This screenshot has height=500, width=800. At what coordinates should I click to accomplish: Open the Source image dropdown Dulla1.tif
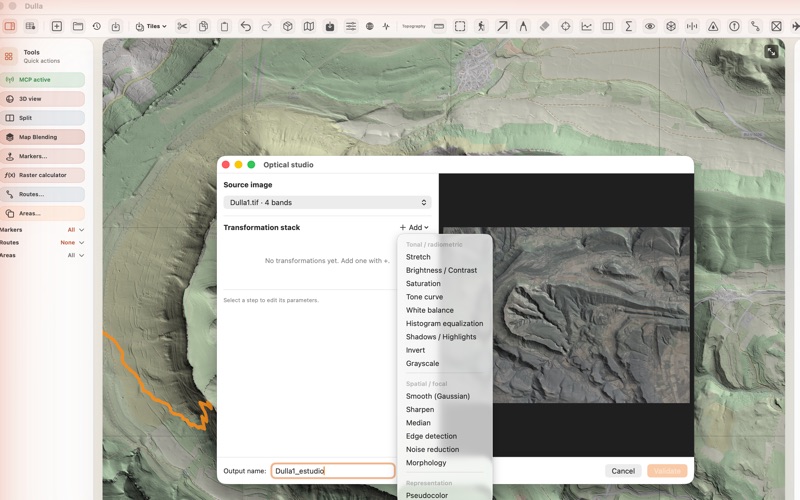pyautogui.click(x=327, y=203)
